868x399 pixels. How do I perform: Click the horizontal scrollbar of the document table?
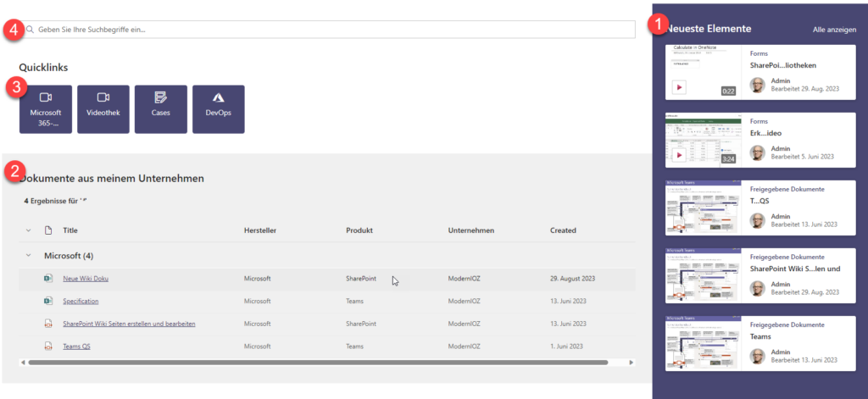click(319, 363)
